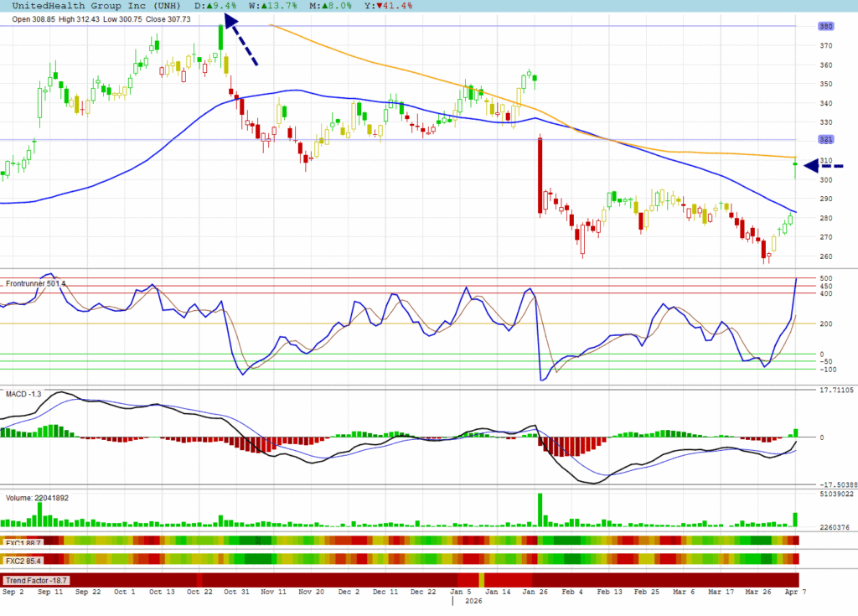Click the dashed arrow pointing at latest candle
This screenshot has height=616, width=858.
(x=824, y=167)
